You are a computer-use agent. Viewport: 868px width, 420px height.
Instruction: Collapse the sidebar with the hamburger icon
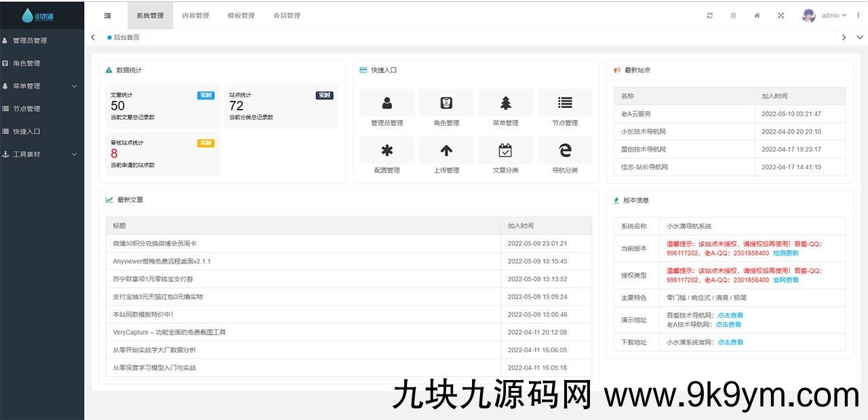[x=107, y=16]
